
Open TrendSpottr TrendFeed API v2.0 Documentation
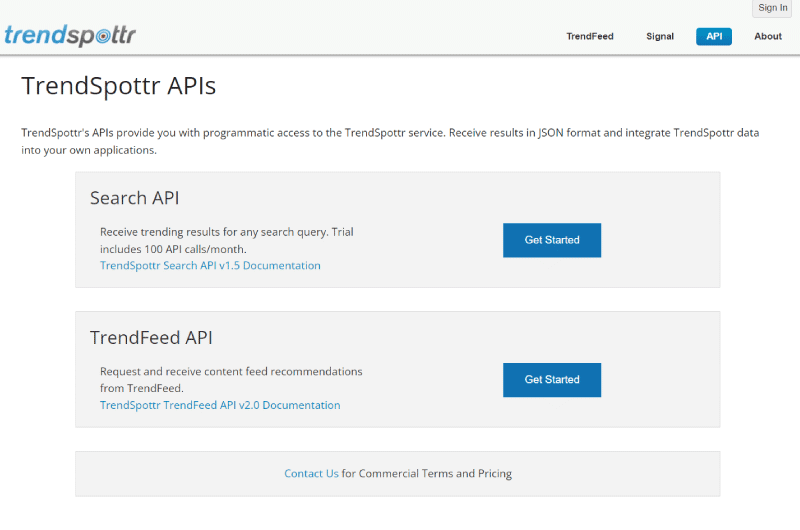point(220,405)
